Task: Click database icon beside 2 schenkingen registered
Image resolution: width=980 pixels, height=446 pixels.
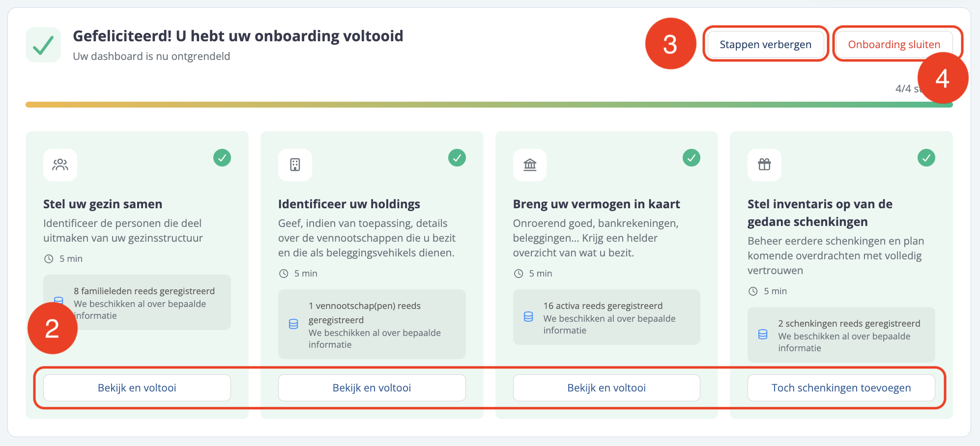Action: (763, 334)
